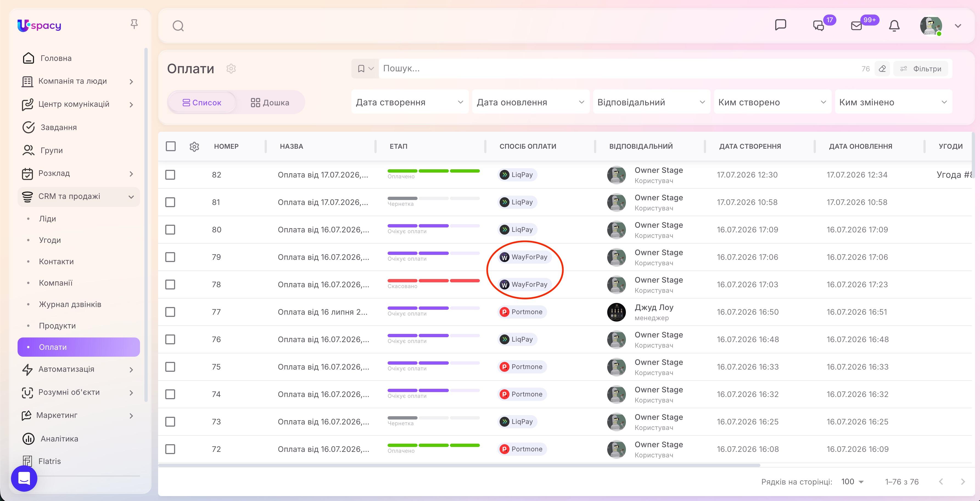Open the rows-per-page 100 dropdown
Viewport: 980px width, 501px height.
852,482
